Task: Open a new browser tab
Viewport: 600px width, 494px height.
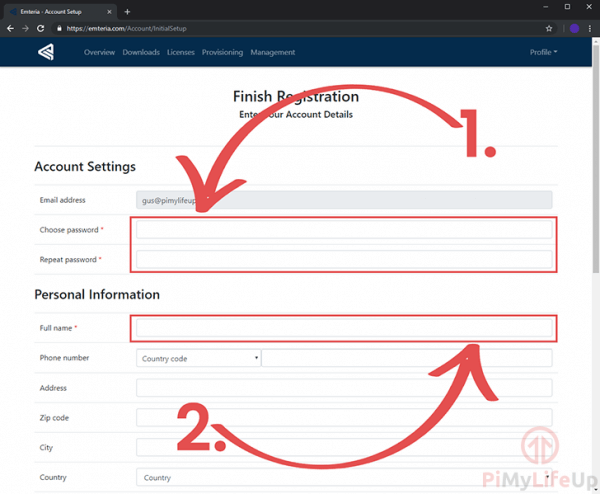Action: (x=127, y=10)
